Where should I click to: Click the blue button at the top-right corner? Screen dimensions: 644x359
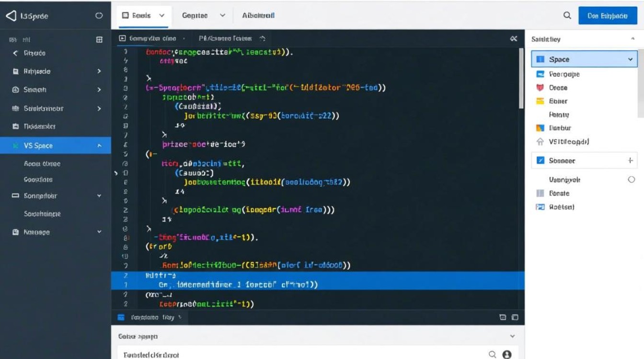coord(607,16)
